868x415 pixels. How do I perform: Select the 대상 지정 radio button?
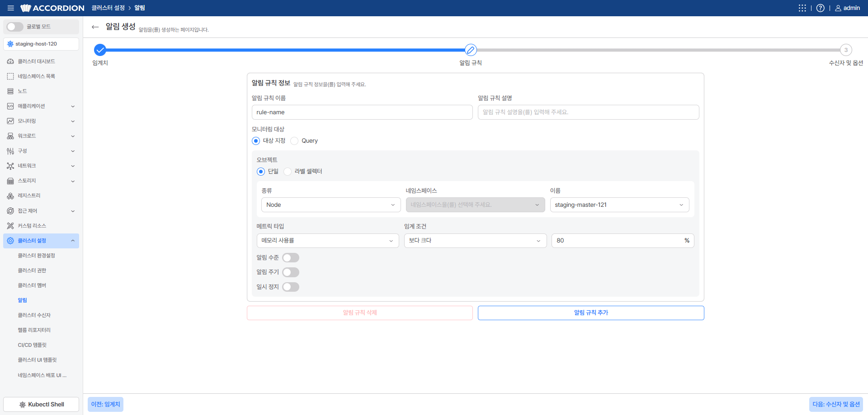(x=256, y=141)
